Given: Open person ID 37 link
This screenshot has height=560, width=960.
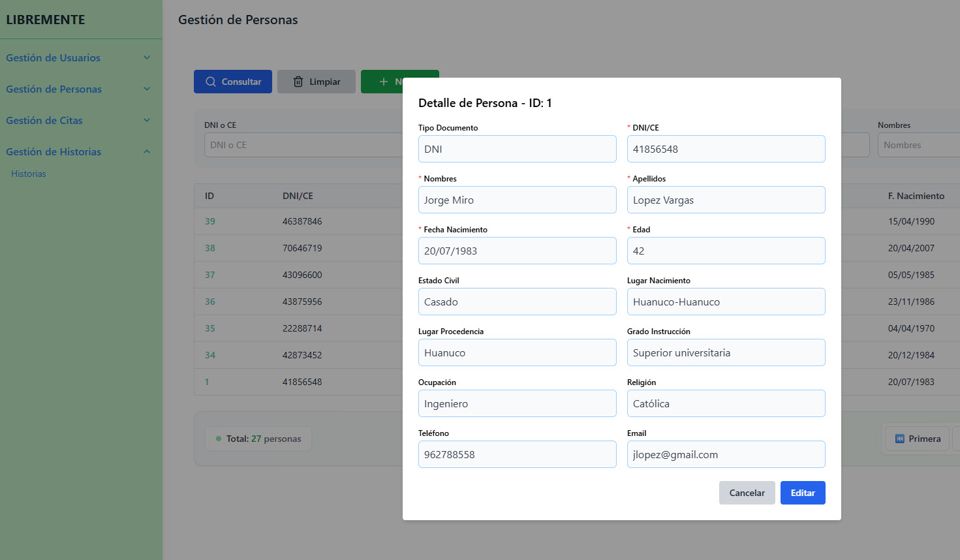Looking at the screenshot, I should 210,275.
